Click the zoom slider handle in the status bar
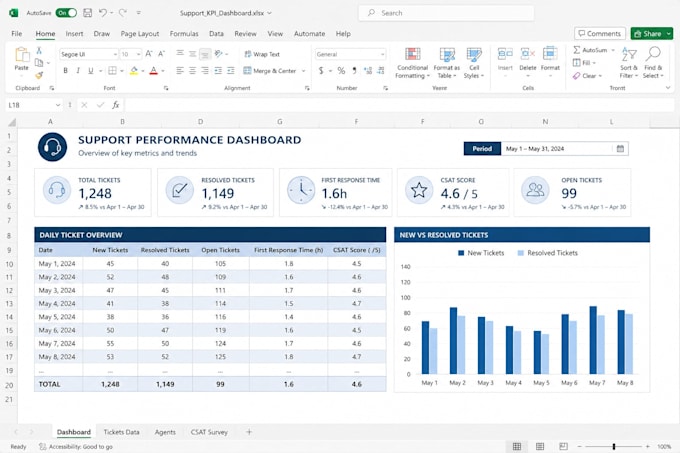This screenshot has width=680, height=453. [614, 446]
